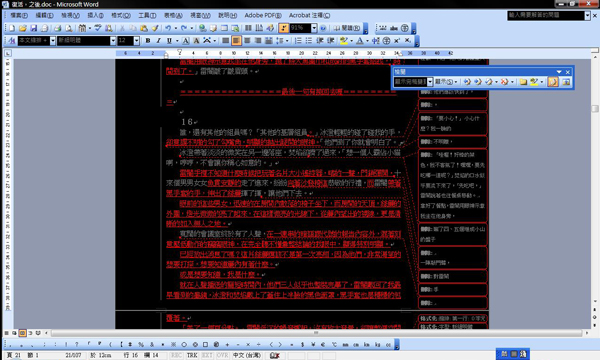
Task: Insert a new comment with the yellow note icon
Action: pos(523,82)
